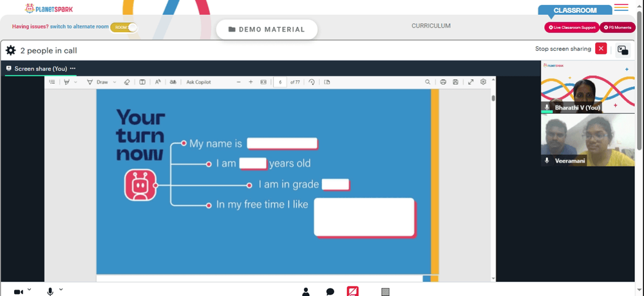Screen dimensions: 644x296
Task: Open the PDF table of contents icon
Action: coord(52,82)
